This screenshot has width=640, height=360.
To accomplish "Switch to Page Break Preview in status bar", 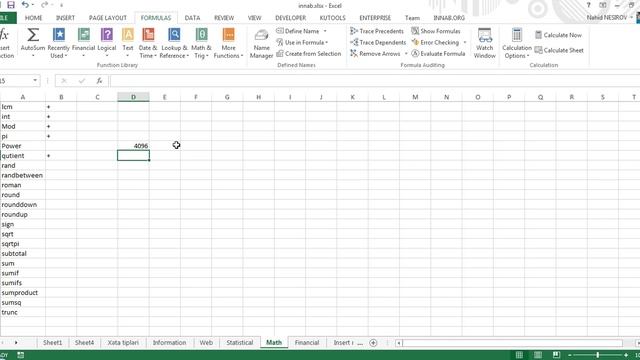I will (x=556, y=355).
